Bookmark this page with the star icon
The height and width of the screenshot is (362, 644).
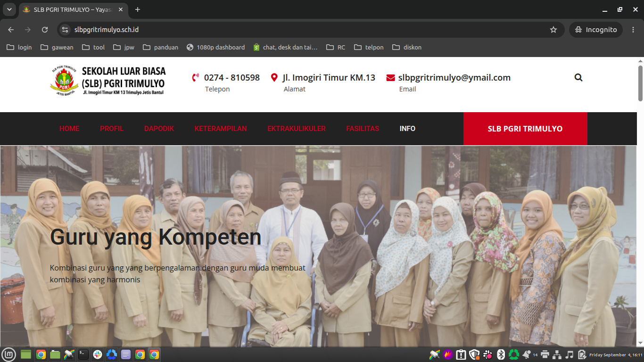tap(553, 30)
